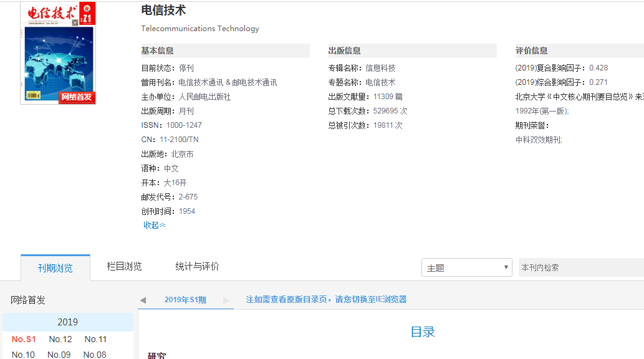Click the 综合影响因子 value 0.271

(598, 82)
